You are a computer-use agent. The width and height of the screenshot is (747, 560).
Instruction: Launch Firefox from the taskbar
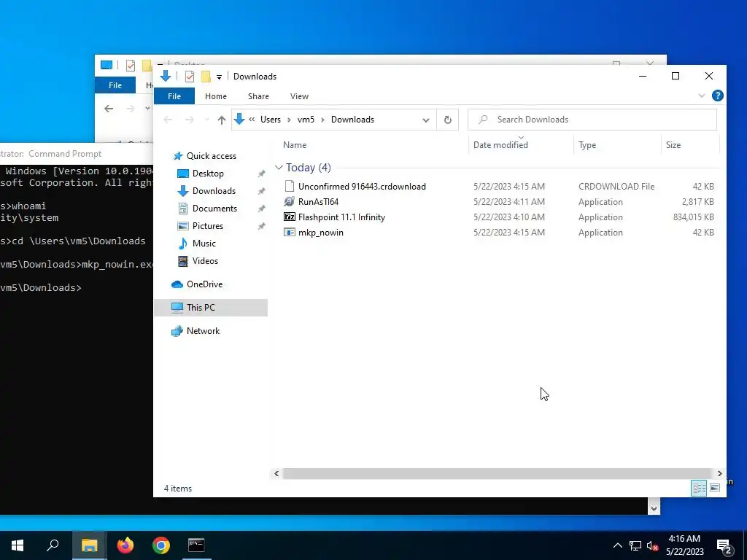point(125,545)
